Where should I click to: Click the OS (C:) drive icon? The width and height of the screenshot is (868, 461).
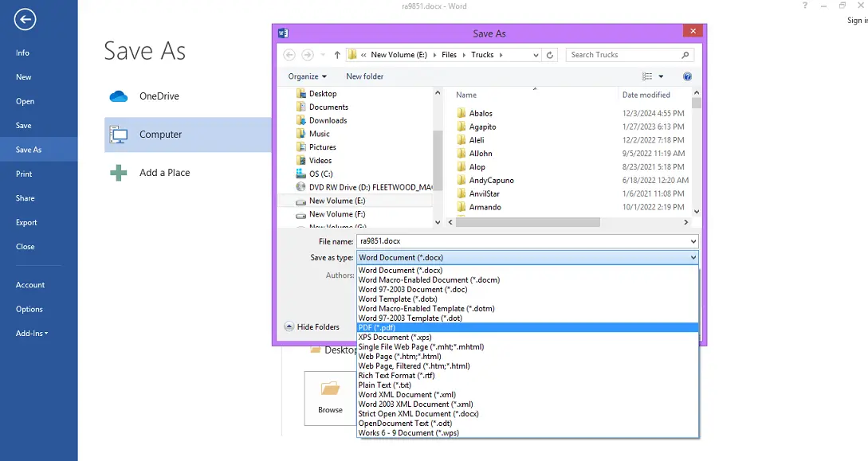(x=300, y=174)
